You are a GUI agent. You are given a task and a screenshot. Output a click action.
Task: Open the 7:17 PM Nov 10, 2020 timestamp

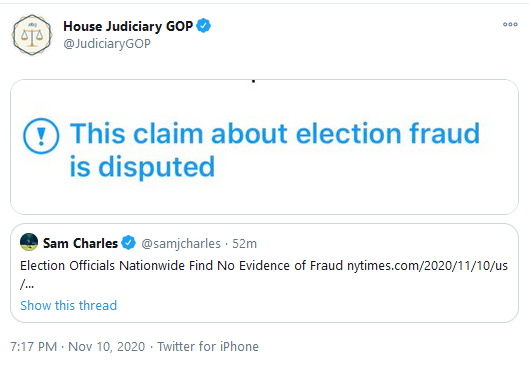tap(78, 347)
